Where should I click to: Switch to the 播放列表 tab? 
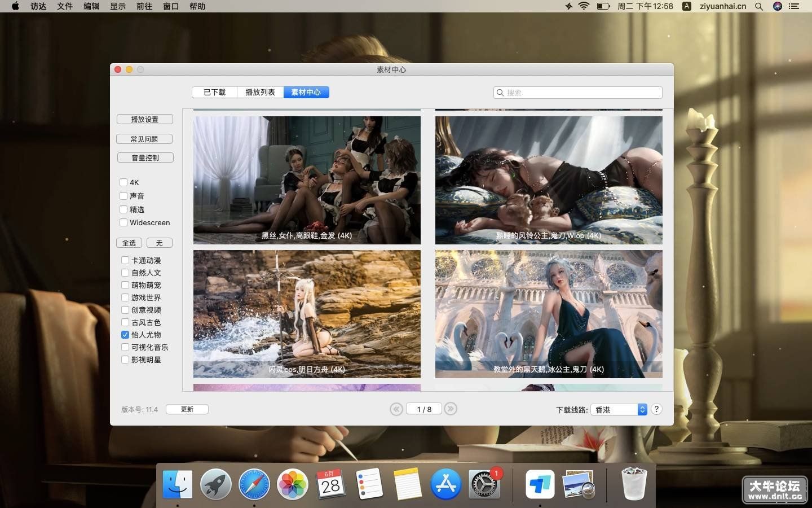261,92
